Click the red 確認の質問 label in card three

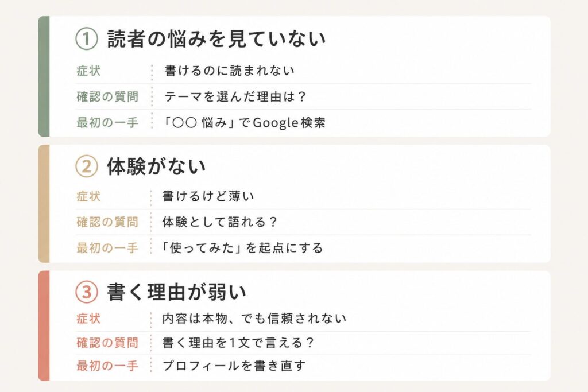click(x=107, y=343)
